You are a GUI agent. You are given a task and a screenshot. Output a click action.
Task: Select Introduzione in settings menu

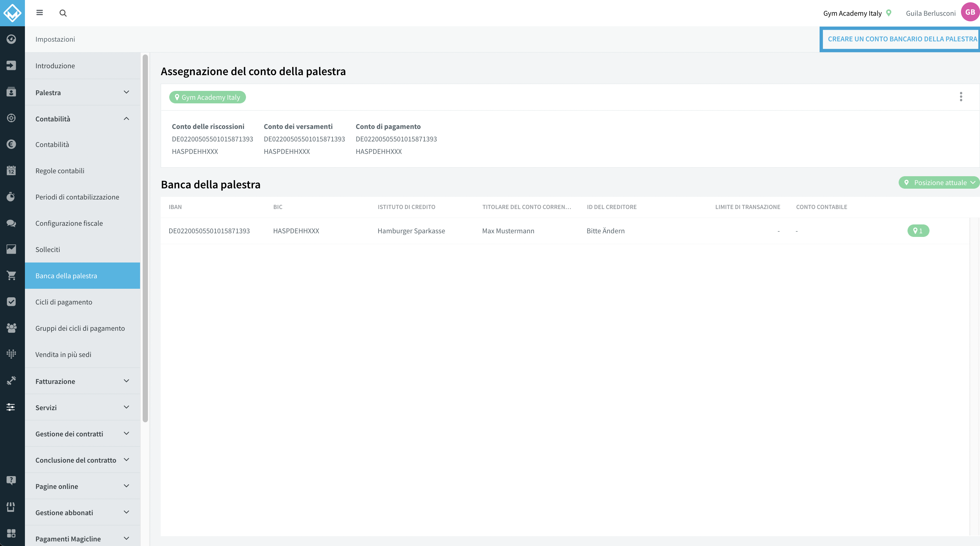tap(83, 65)
